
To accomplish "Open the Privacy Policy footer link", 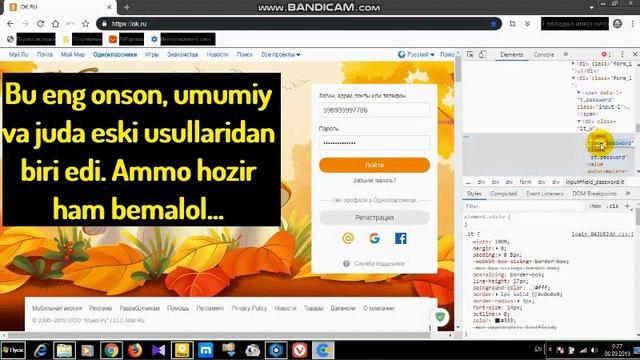I will pyautogui.click(x=249, y=308).
